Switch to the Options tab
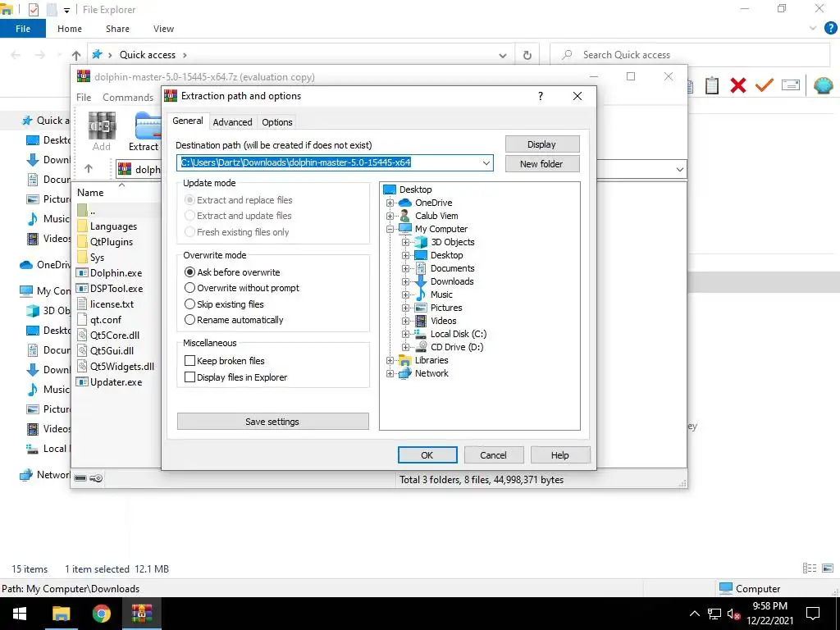This screenshot has width=840, height=630. 277,122
